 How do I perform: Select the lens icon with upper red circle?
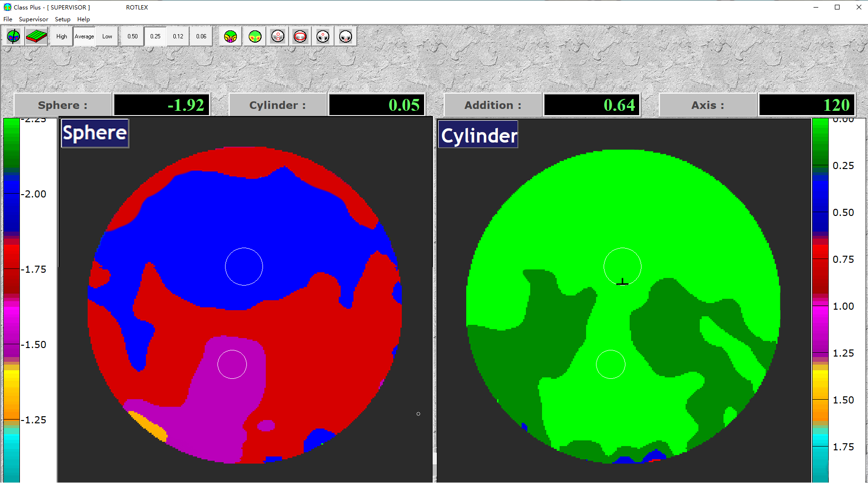[x=323, y=36]
